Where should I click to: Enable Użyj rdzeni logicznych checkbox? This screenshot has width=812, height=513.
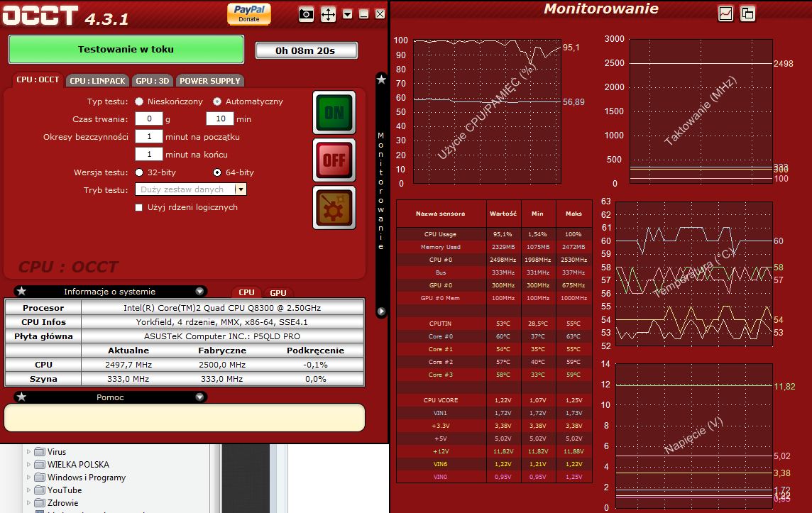(139, 207)
